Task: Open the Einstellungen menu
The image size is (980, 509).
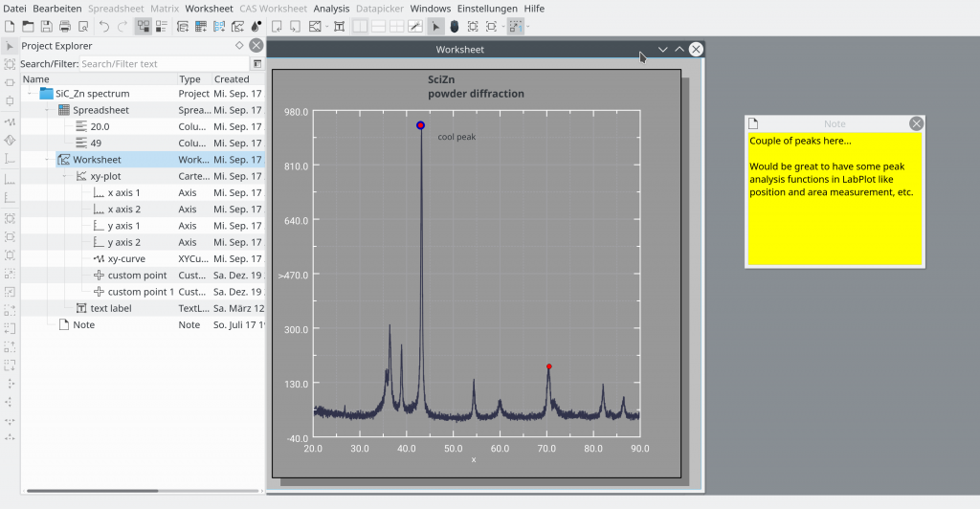Action: [x=487, y=9]
